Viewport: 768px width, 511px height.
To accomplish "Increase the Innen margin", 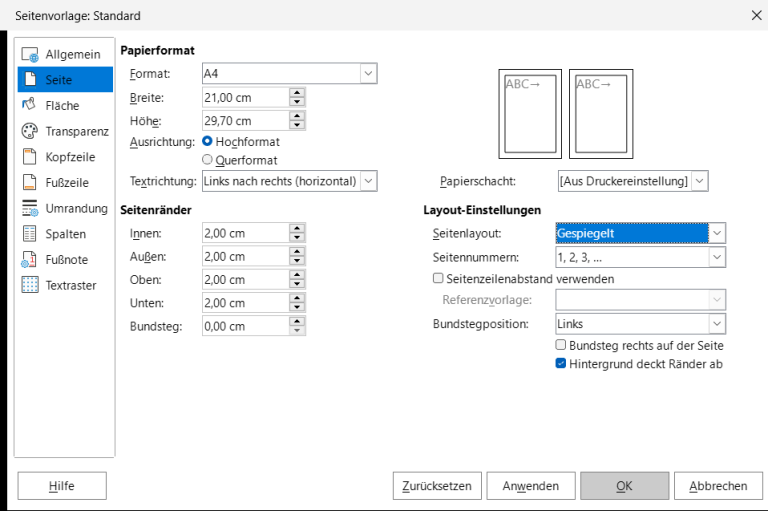I will click(x=297, y=228).
